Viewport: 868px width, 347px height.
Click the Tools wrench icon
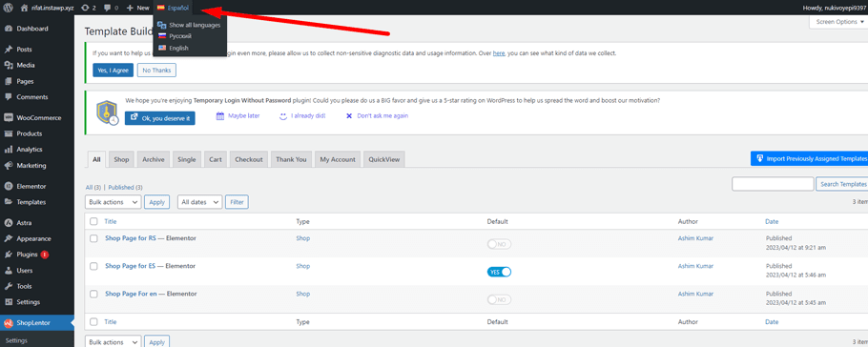tap(9, 286)
